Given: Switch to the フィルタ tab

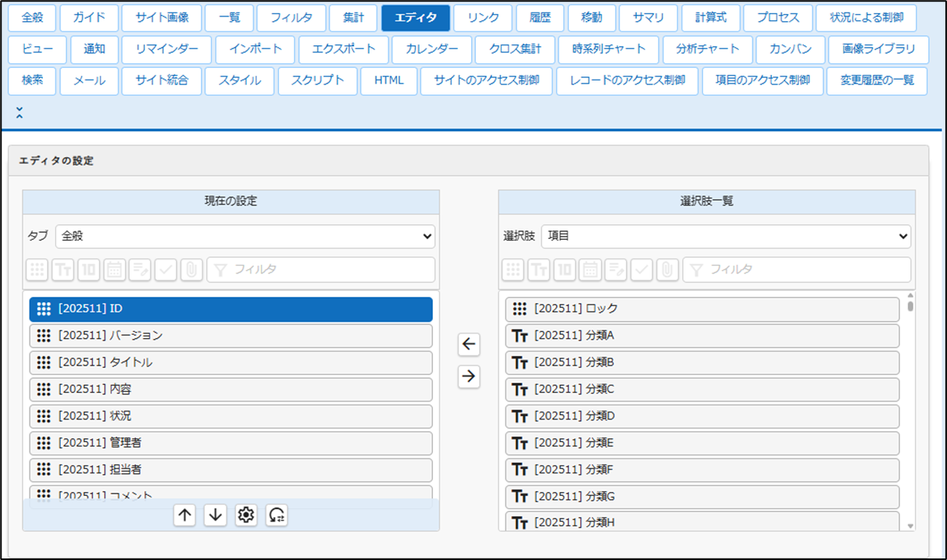Looking at the screenshot, I should click(x=291, y=17).
